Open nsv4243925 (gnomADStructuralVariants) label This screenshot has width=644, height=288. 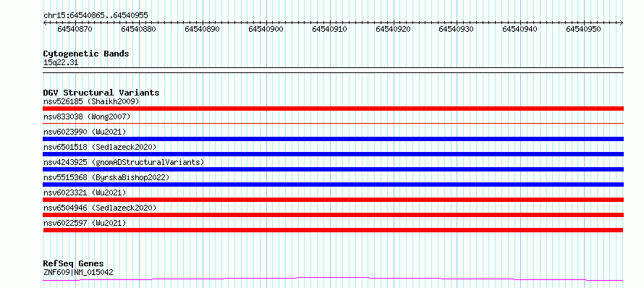point(124,162)
